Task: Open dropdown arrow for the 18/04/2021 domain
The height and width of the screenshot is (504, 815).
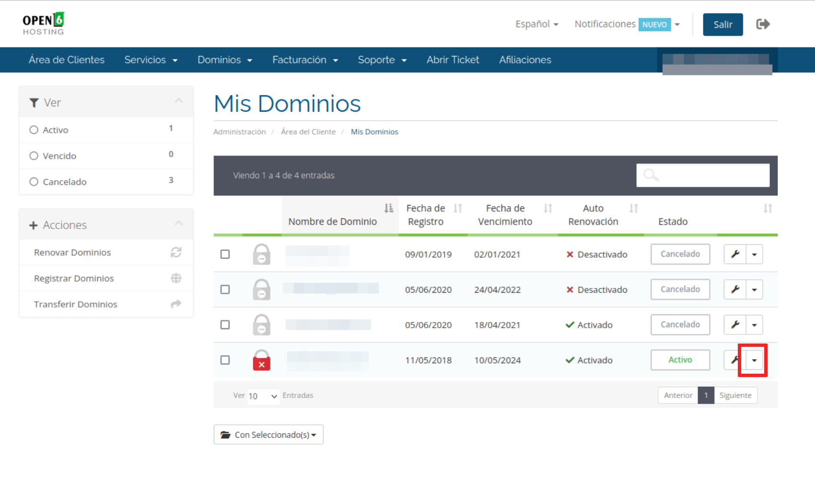Action: point(754,325)
